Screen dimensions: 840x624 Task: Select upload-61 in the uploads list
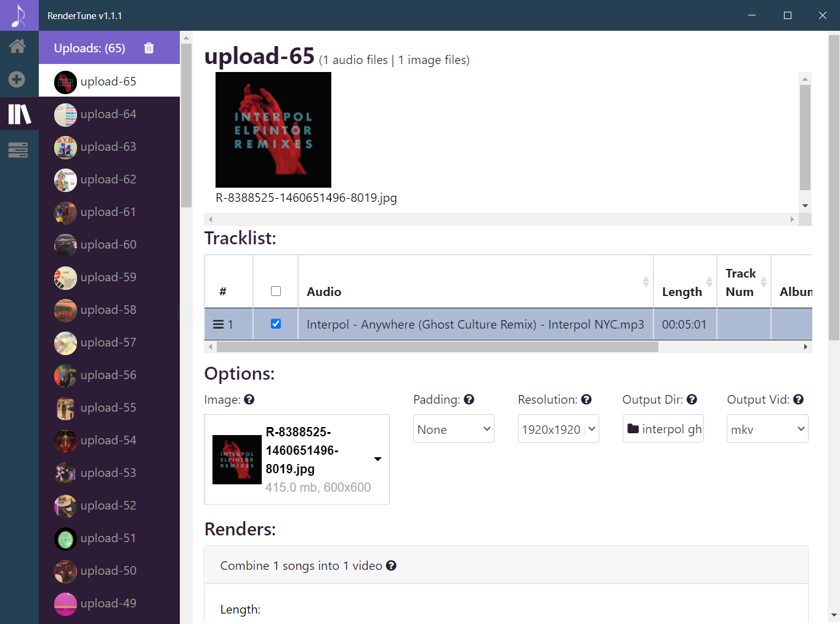click(x=109, y=212)
